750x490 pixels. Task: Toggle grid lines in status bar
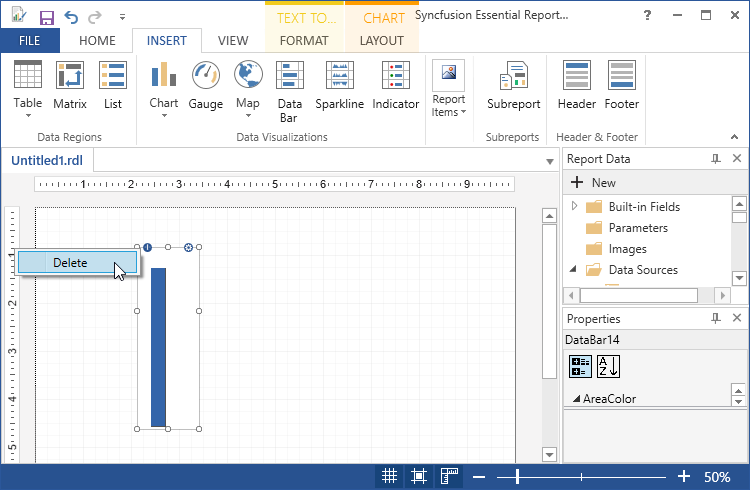coord(390,477)
